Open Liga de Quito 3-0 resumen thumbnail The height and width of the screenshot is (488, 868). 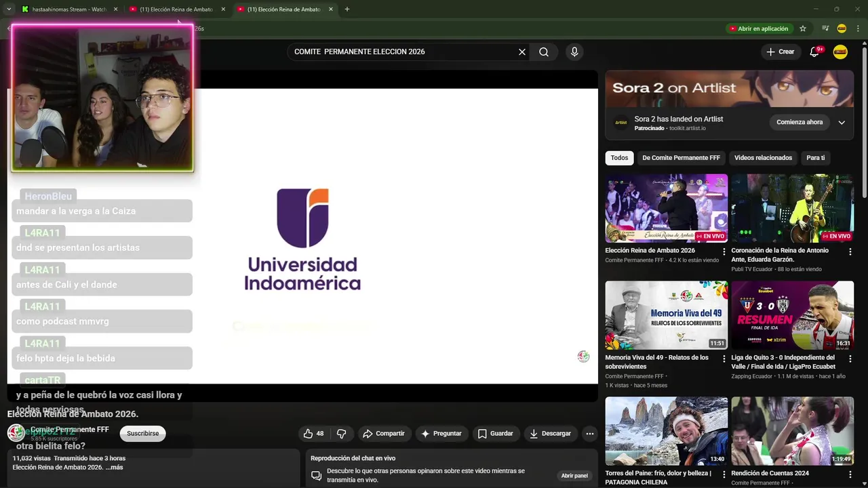click(792, 315)
